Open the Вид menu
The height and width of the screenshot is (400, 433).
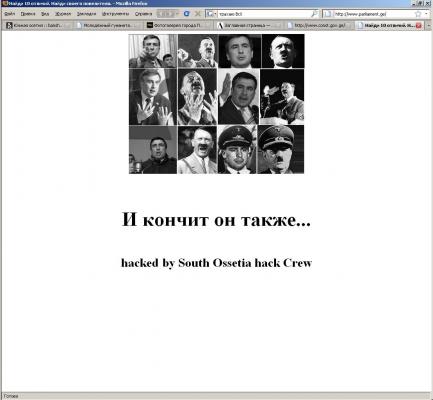[x=45, y=14]
